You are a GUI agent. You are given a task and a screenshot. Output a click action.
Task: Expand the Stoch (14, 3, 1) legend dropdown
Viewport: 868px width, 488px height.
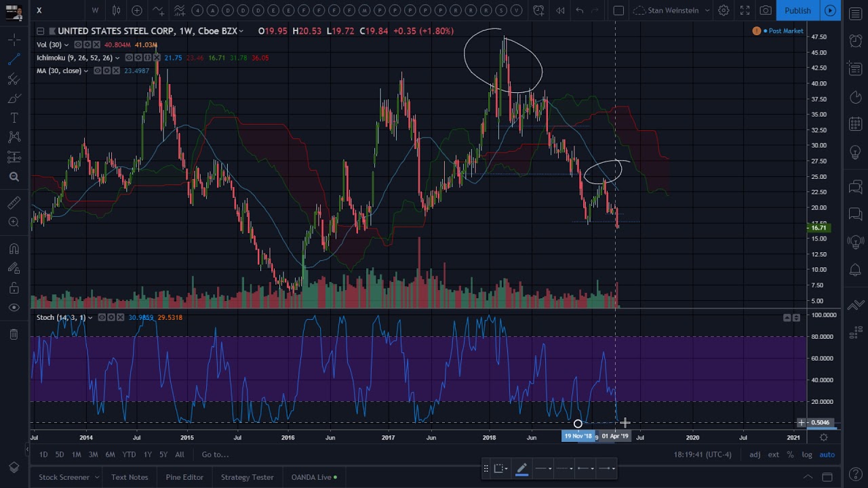click(90, 317)
